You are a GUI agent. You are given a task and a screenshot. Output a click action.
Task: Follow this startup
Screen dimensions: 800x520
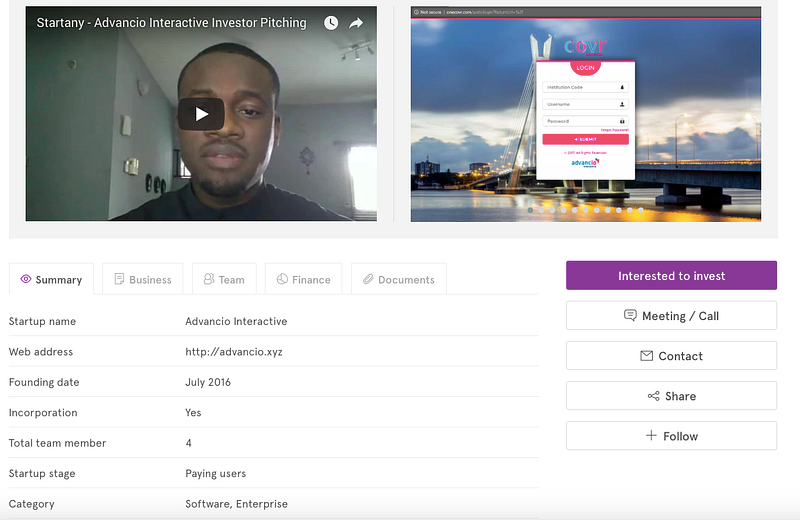click(671, 436)
